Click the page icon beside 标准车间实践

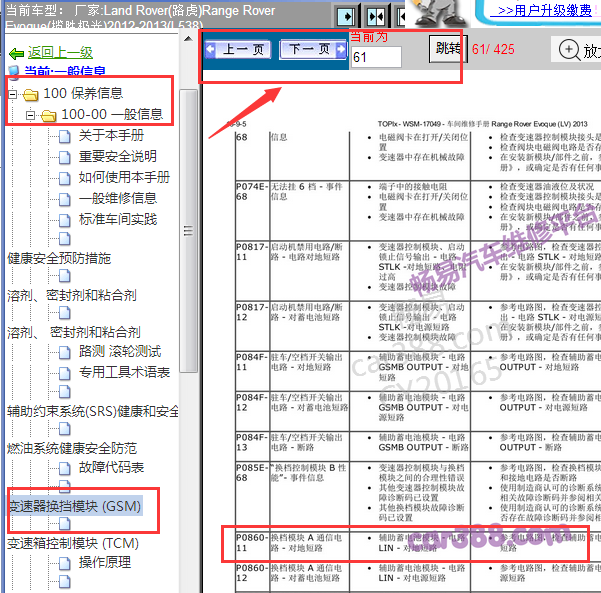[64, 220]
